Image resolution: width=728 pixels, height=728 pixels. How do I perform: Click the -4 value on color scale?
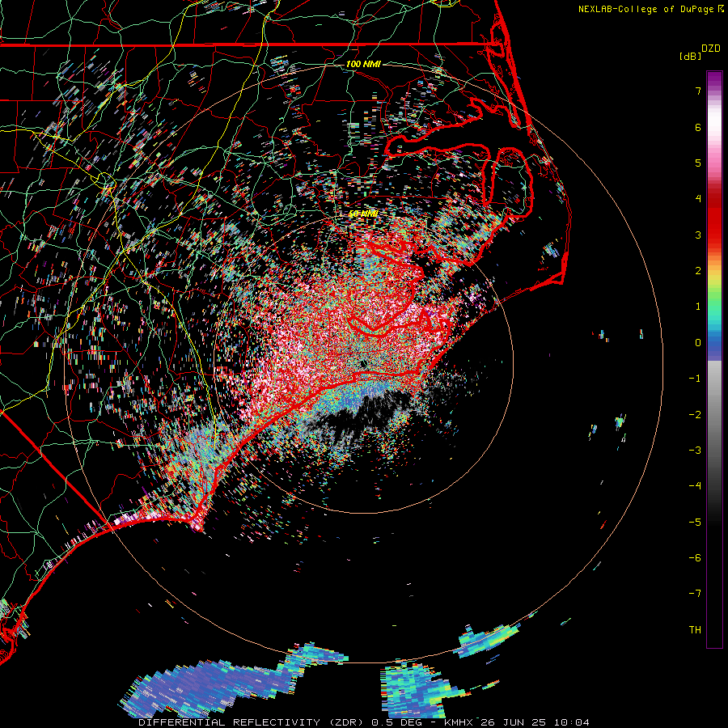[695, 486]
